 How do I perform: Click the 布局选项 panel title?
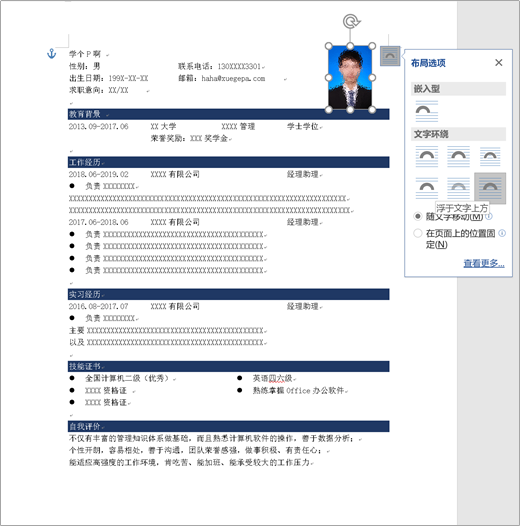point(428,63)
